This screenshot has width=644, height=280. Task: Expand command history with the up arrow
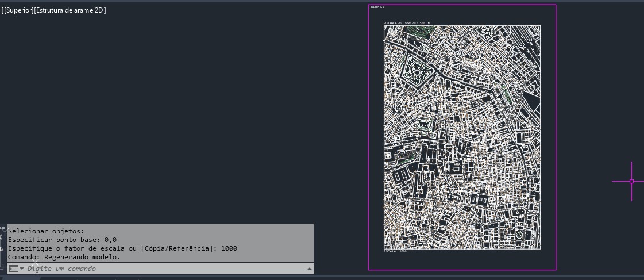[x=310, y=269]
